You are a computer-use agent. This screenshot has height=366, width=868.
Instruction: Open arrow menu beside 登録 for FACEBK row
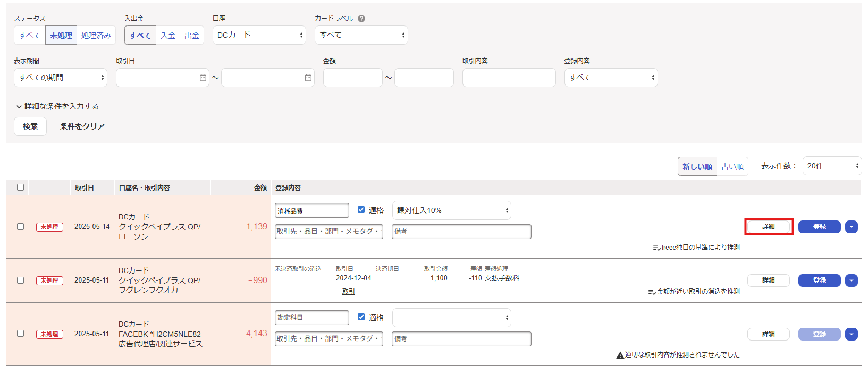[851, 334]
